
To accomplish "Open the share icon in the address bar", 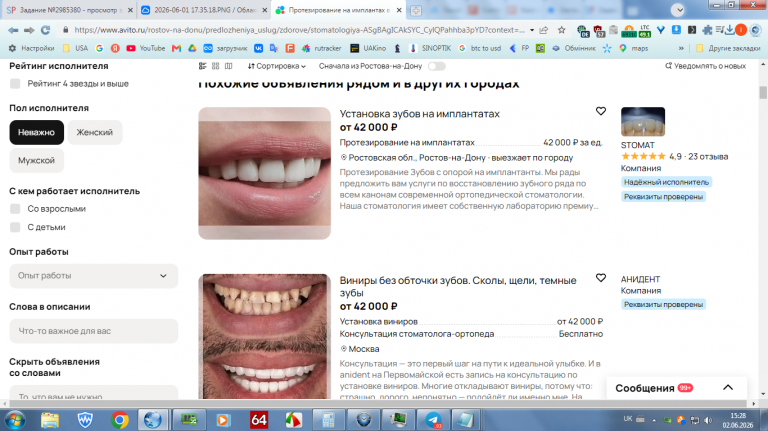I will coord(544,30).
